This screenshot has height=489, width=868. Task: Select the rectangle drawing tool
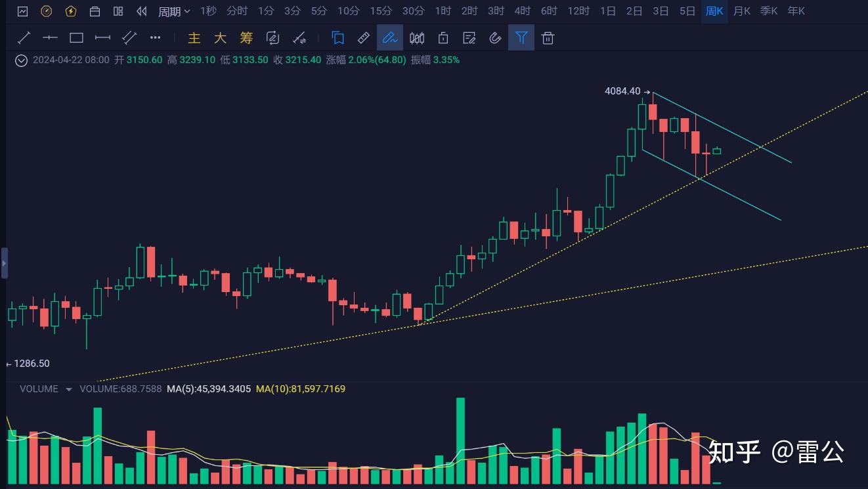(76, 38)
